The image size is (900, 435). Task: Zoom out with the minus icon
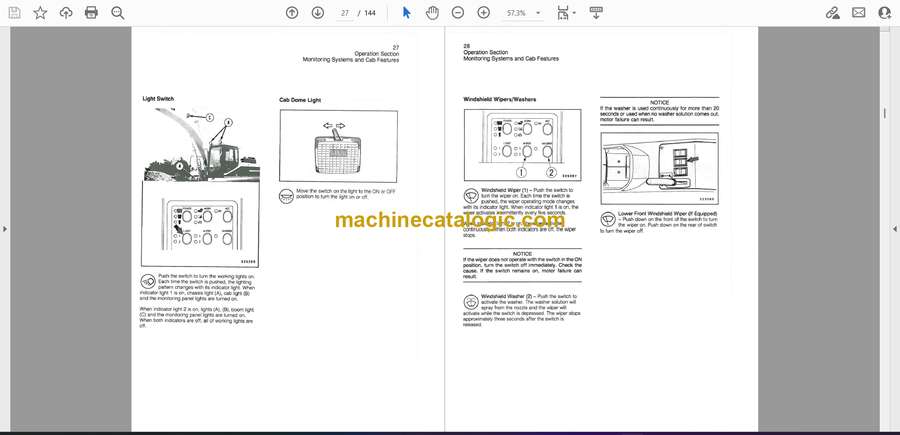pyautogui.click(x=457, y=13)
